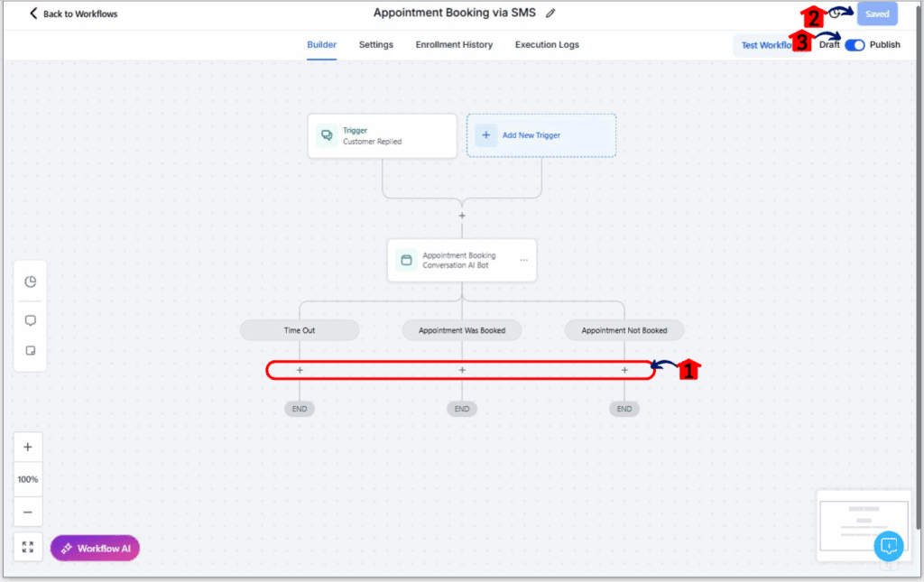Click the Customer Replied chat icon

327,135
